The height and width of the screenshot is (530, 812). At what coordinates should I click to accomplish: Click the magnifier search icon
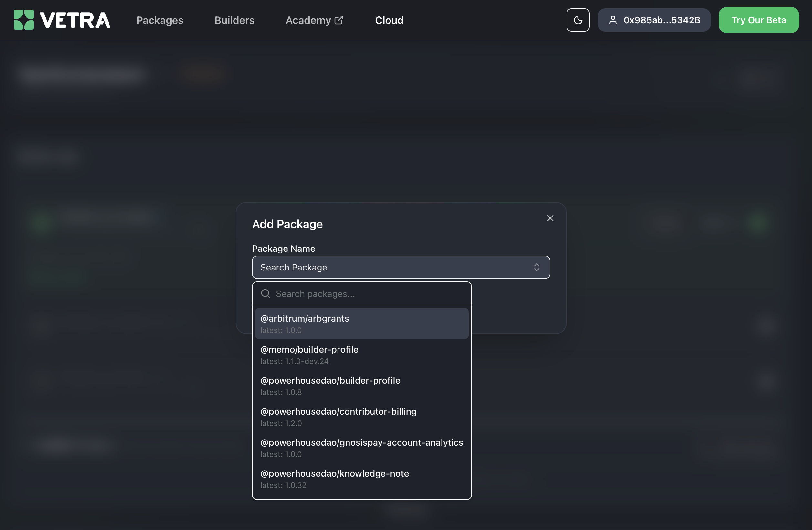265,293
